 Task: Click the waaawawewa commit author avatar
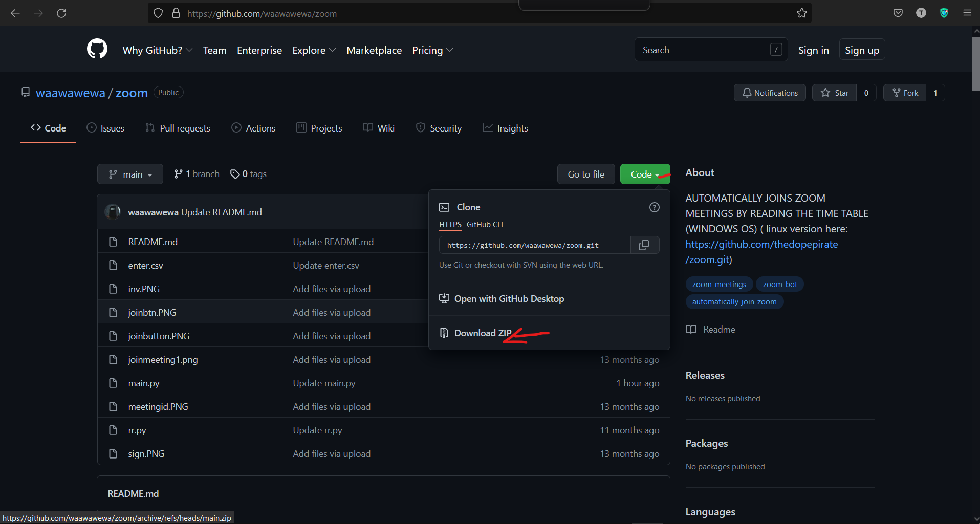point(113,212)
